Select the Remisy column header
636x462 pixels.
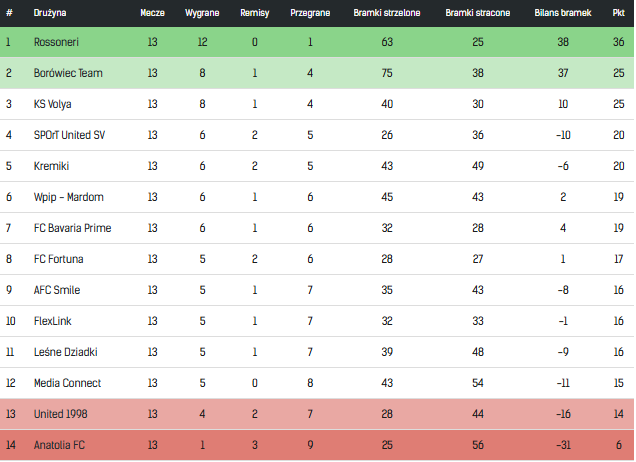point(255,13)
